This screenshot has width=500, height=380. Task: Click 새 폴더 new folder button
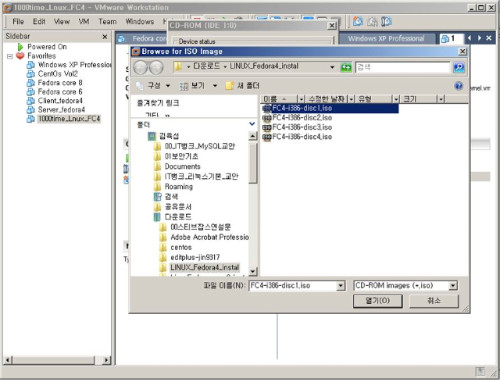click(x=243, y=86)
